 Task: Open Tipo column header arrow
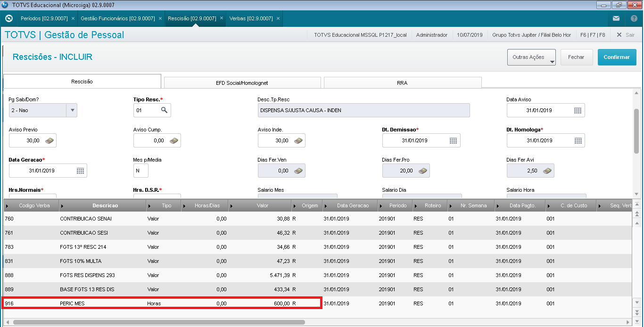[150, 206]
